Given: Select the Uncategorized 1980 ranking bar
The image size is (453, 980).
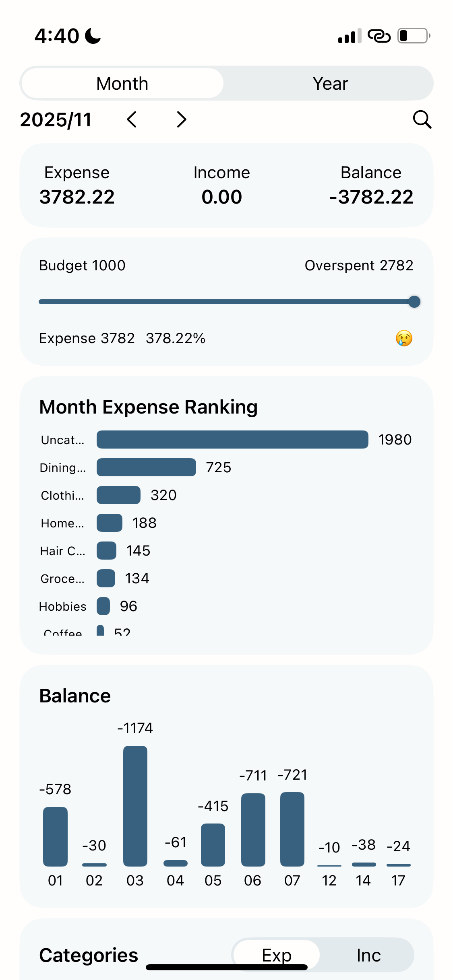Looking at the screenshot, I should click(232, 439).
